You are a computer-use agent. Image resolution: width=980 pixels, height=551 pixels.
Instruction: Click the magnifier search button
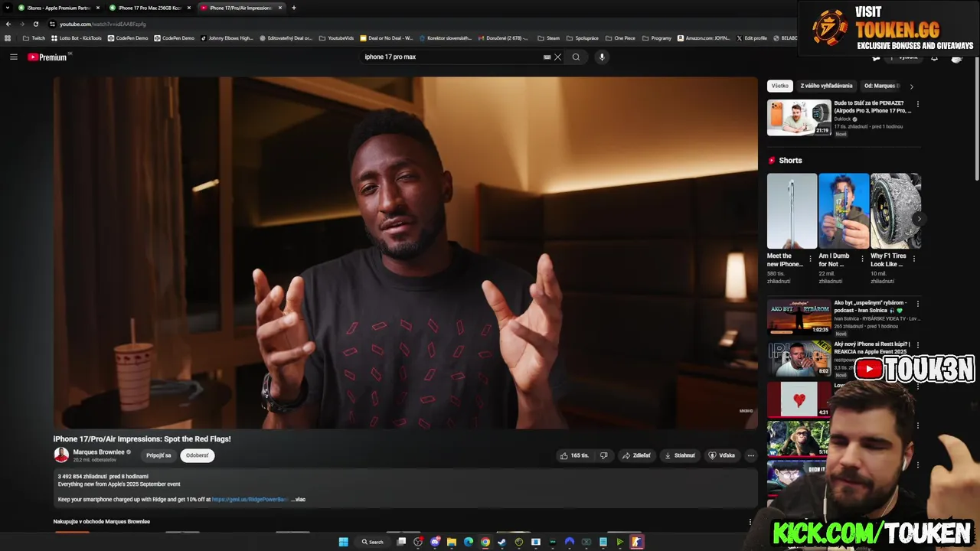point(576,57)
